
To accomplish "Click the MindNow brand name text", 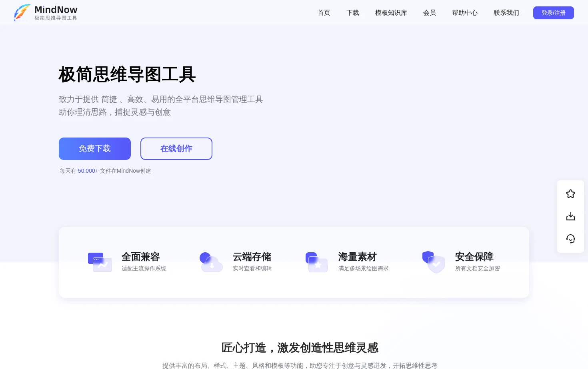I will pos(56,10).
